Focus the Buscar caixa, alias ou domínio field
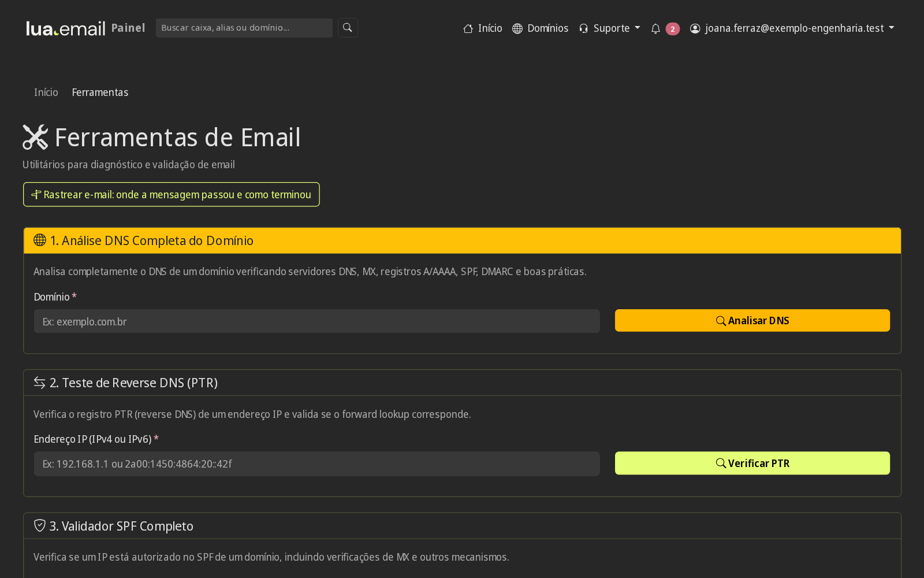 pyautogui.click(x=244, y=28)
